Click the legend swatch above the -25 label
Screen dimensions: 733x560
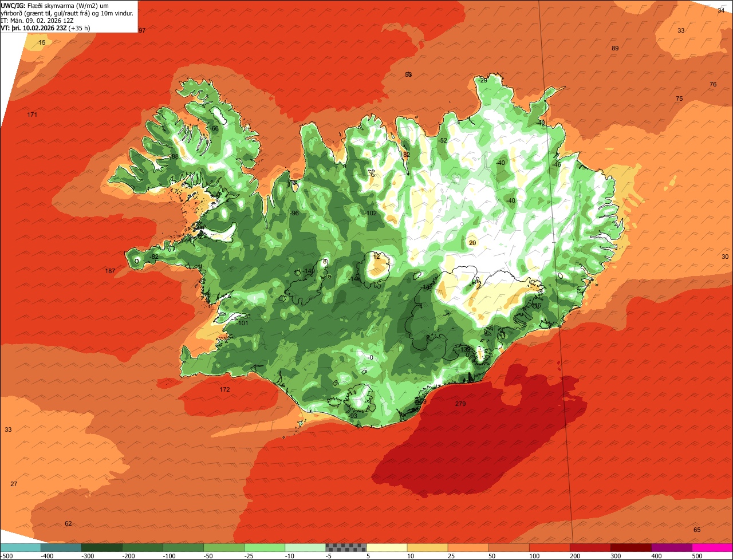(265, 547)
